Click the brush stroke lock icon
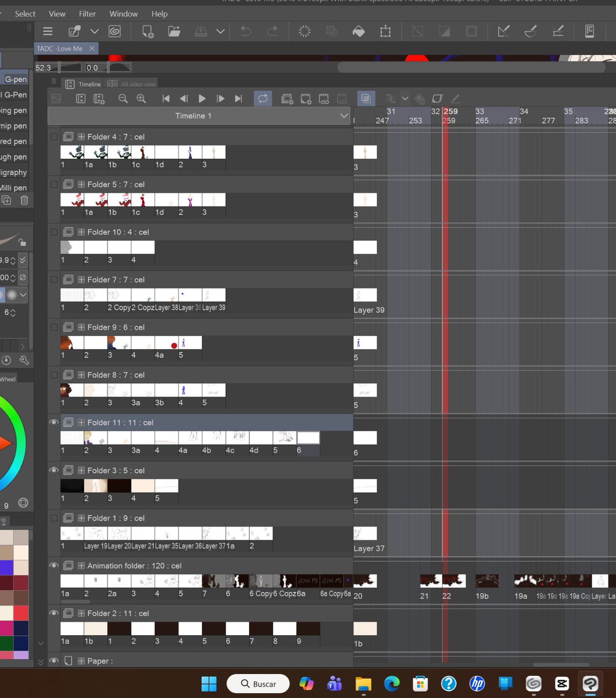 (x=22, y=241)
